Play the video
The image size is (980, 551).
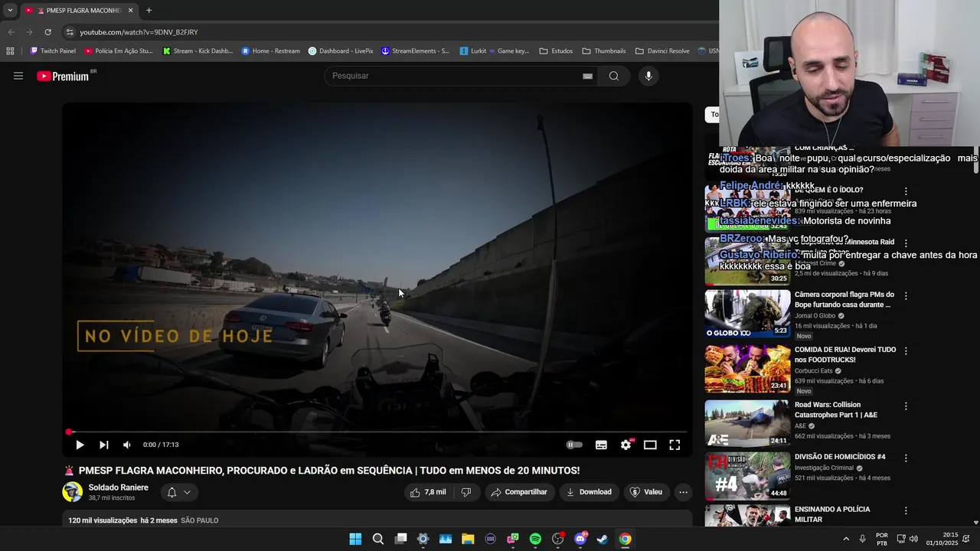(x=80, y=445)
